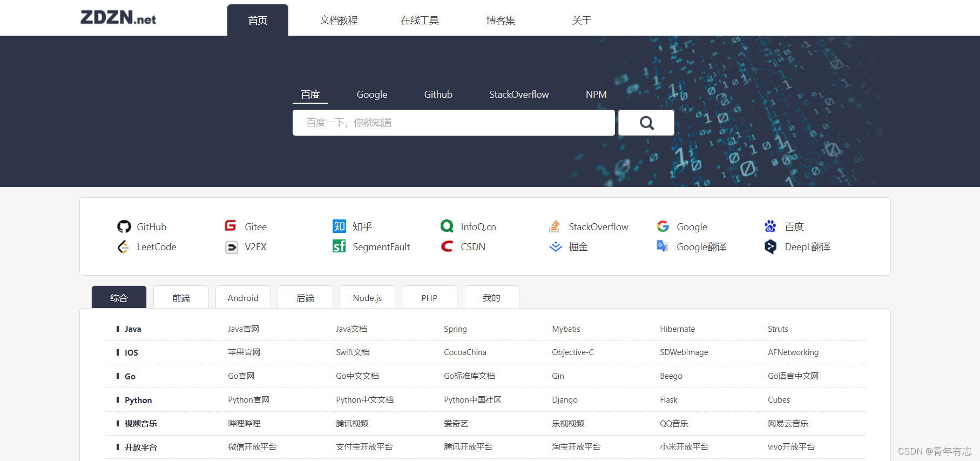Screen dimensions: 980x461
Task: Click the InfoQ.cn green Q icon
Action: coord(447,226)
